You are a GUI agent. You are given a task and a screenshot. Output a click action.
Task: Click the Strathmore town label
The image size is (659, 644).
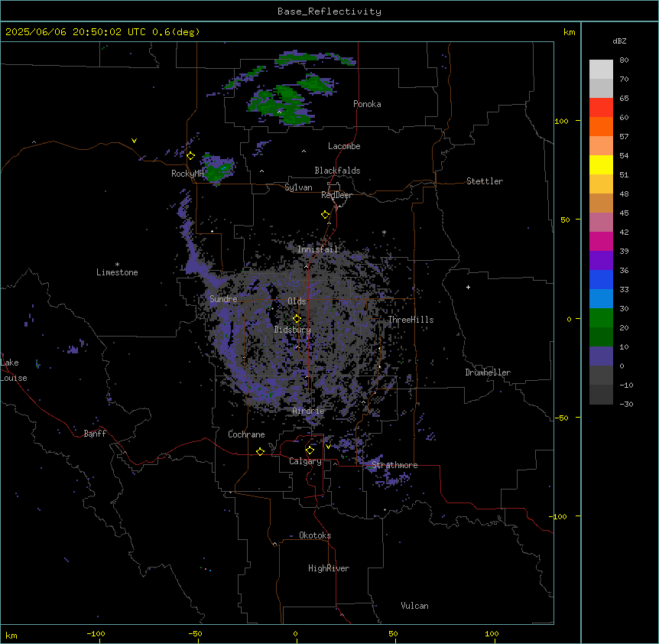coord(394,465)
